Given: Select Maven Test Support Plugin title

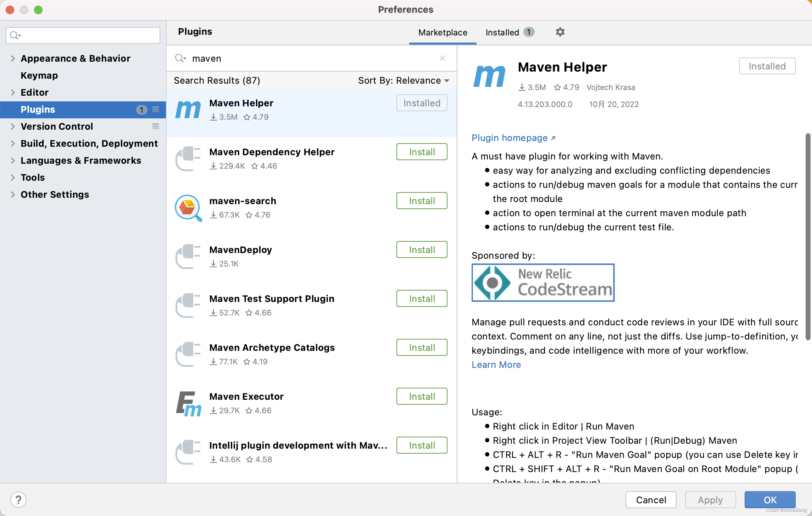Looking at the screenshot, I should click(272, 299).
